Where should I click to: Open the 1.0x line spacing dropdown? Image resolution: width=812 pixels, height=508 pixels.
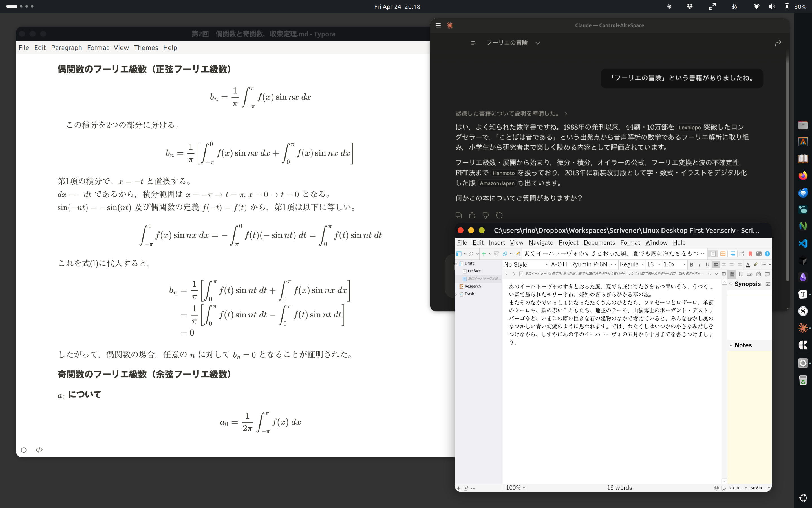pyautogui.click(x=674, y=264)
